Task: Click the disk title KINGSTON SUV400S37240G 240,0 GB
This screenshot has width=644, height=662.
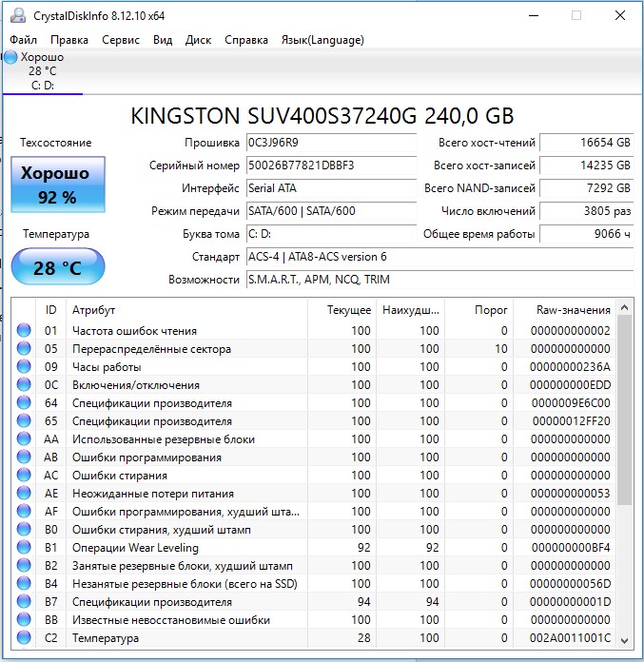Action: point(322,116)
